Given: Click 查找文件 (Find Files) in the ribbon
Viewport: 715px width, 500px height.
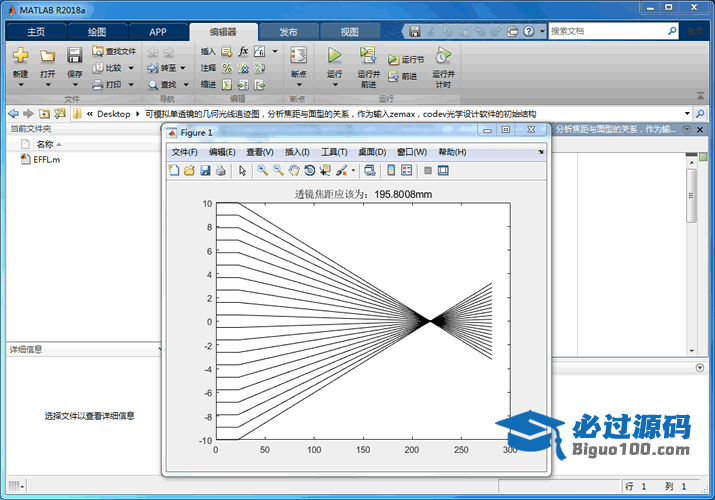Looking at the screenshot, I should 114,52.
